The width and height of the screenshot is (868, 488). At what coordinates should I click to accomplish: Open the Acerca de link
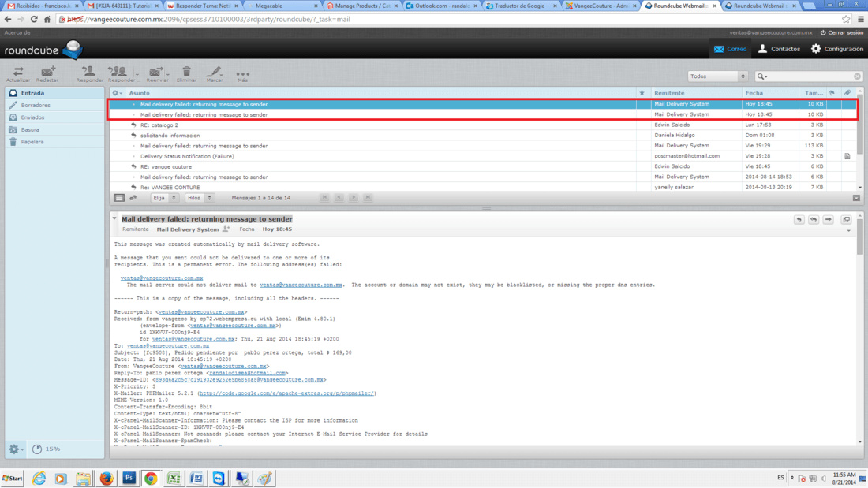[17, 32]
